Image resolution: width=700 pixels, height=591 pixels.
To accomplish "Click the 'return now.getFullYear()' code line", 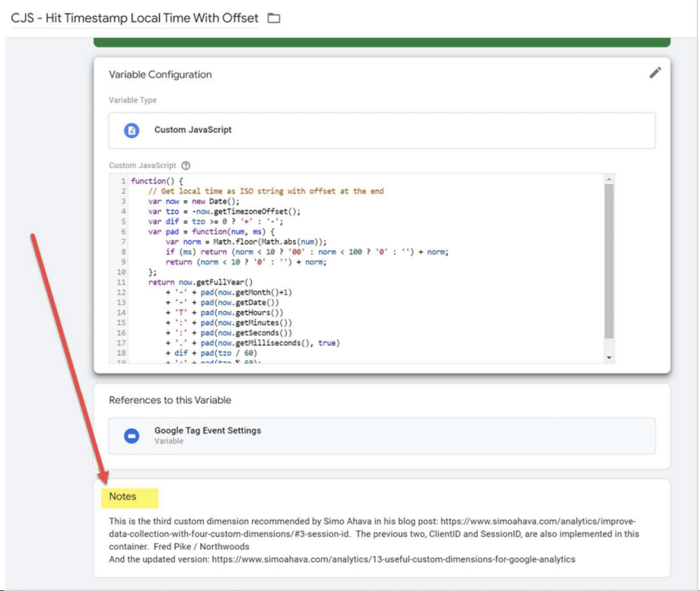I will coord(192,281).
